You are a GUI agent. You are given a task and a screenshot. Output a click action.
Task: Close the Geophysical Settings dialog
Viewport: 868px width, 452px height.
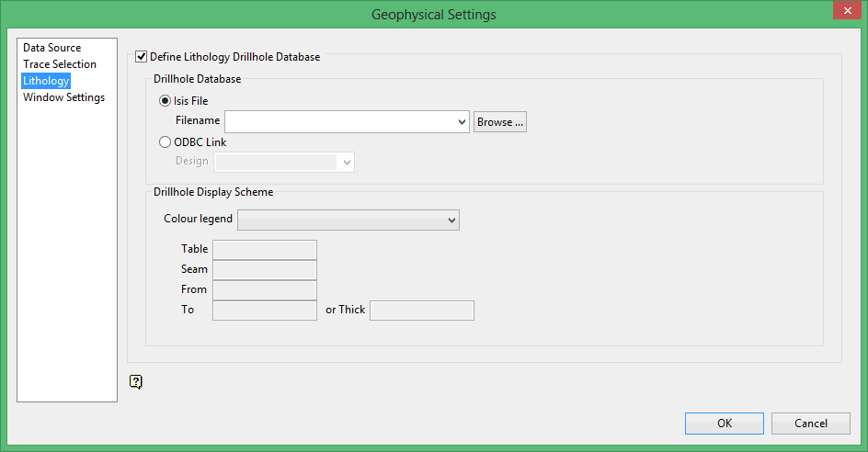coord(845,11)
